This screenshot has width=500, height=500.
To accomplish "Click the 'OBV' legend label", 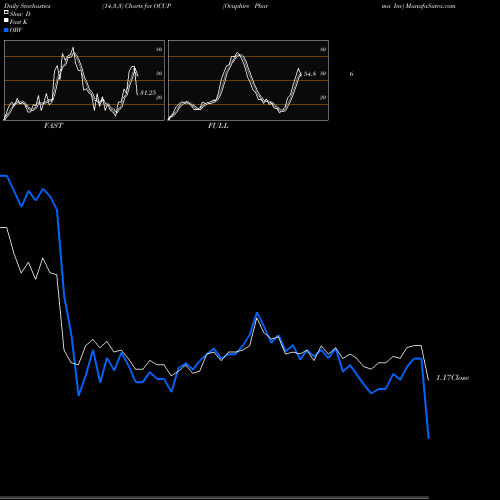I will tap(16, 30).
